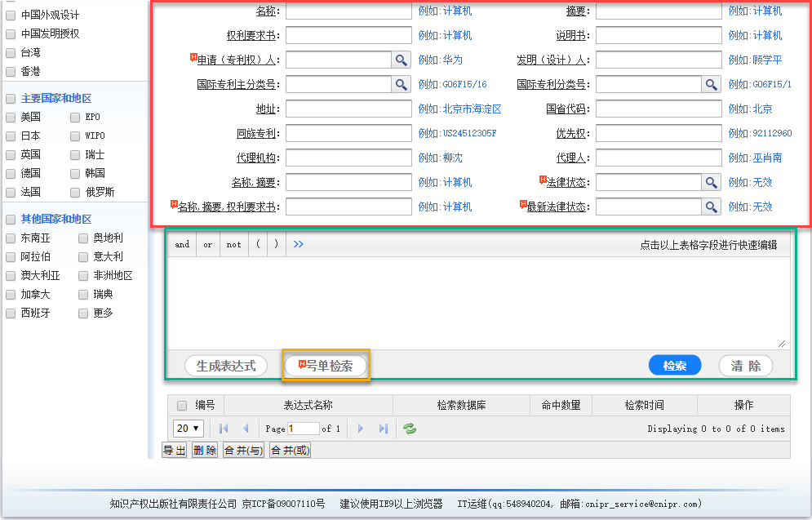Check the 更多 checkbox

(x=83, y=313)
